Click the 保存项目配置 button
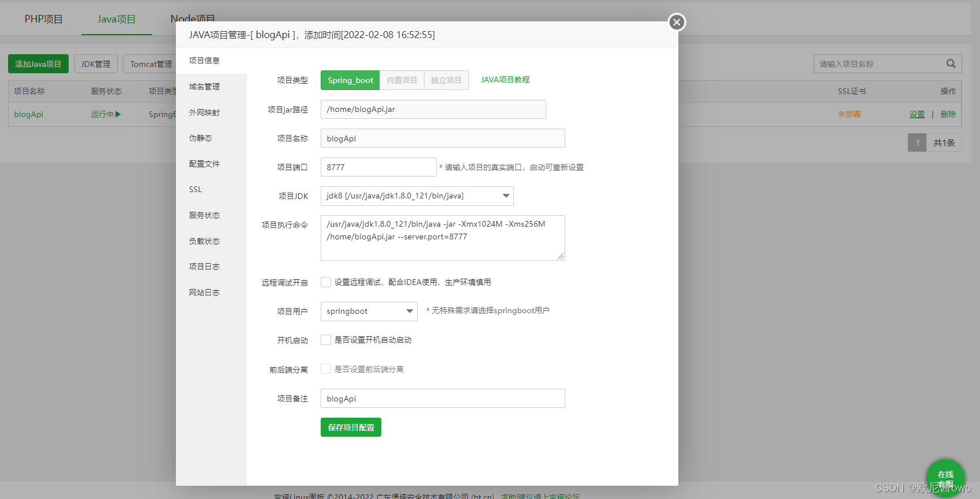Viewport: 980px width, 499px height. coord(351,427)
